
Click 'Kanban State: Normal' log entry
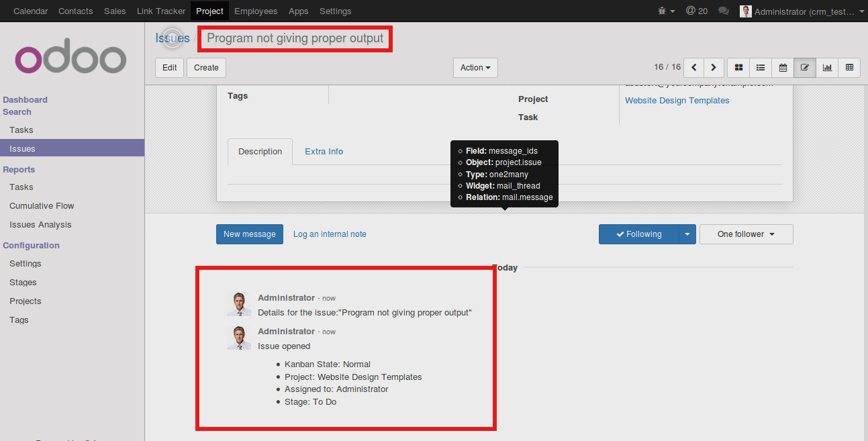pos(328,364)
